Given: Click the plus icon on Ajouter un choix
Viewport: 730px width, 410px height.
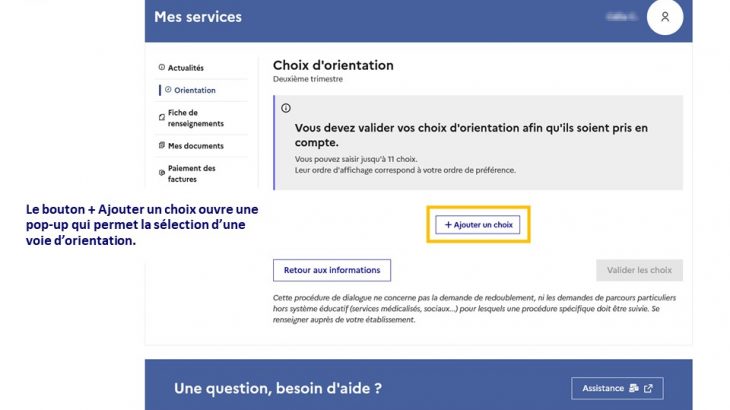Looking at the screenshot, I should pyautogui.click(x=448, y=226).
